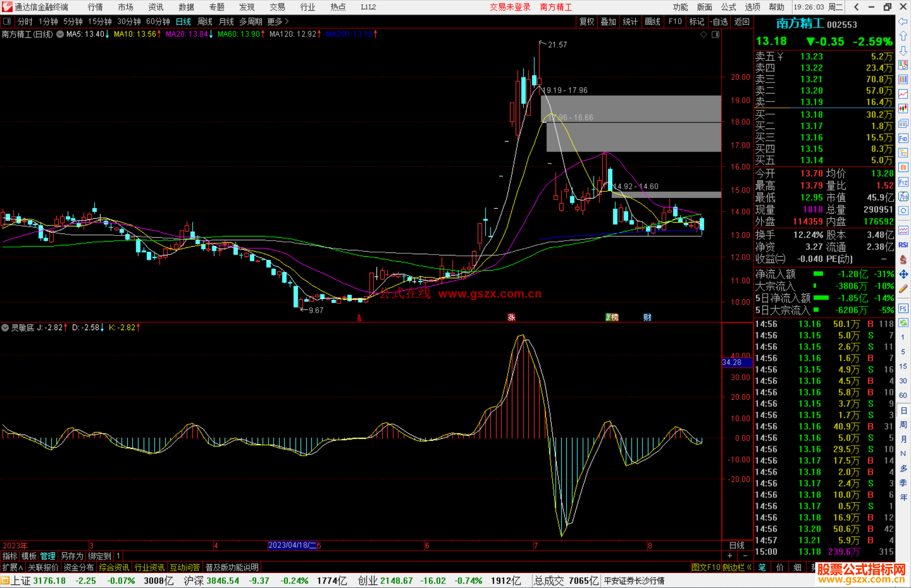Click the back arrow icon in right sidebar
The image size is (911, 588).
[903, 21]
